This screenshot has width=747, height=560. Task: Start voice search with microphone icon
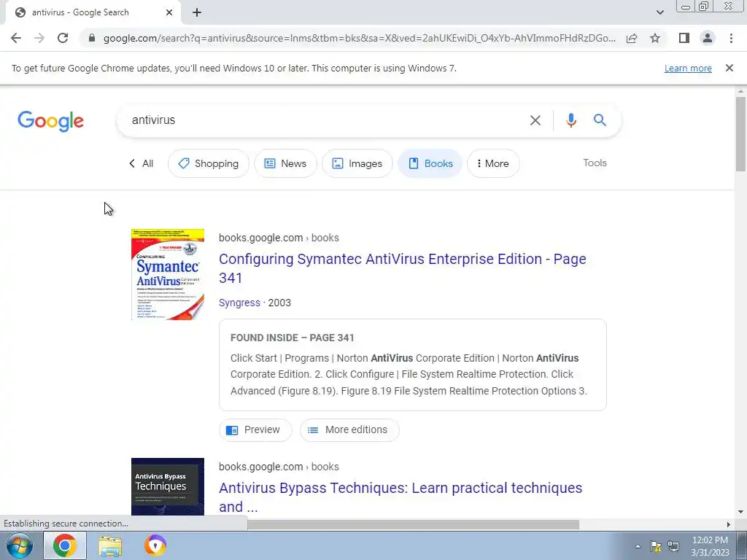(571, 120)
